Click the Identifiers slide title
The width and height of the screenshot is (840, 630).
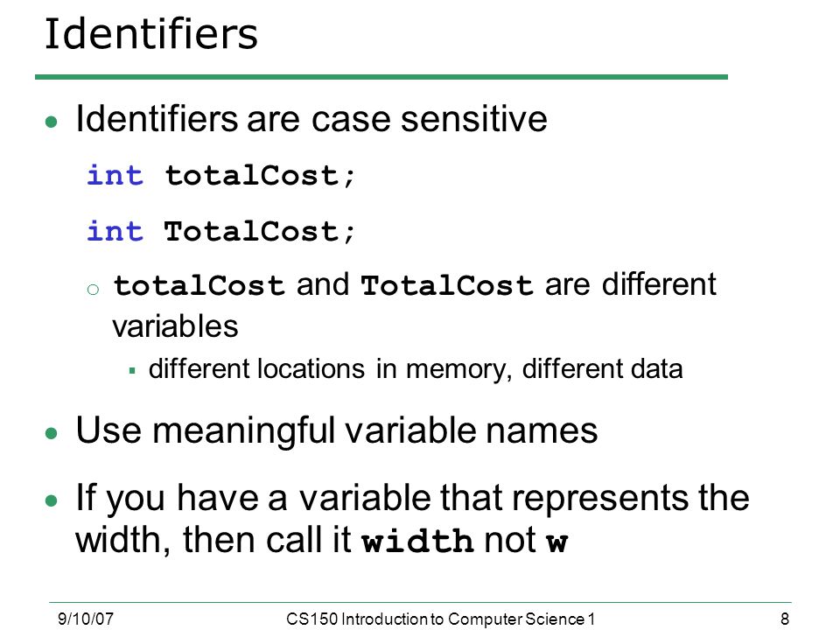151,34
